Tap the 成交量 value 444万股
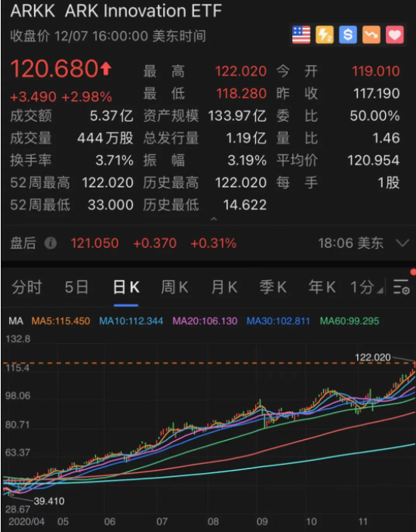This screenshot has height=532, width=416. pos(106,138)
